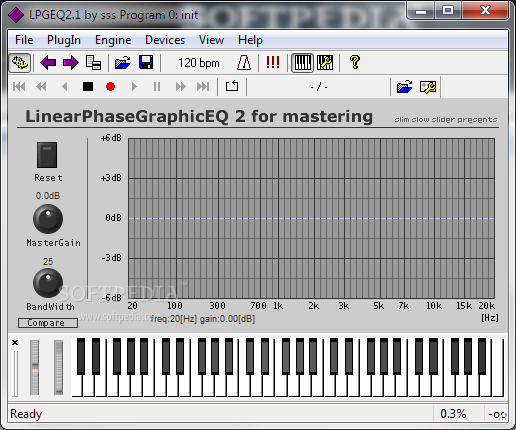Viewport: 516px width, 430px height.
Task: Open a bank file with the folder icon
Action: click(123, 63)
